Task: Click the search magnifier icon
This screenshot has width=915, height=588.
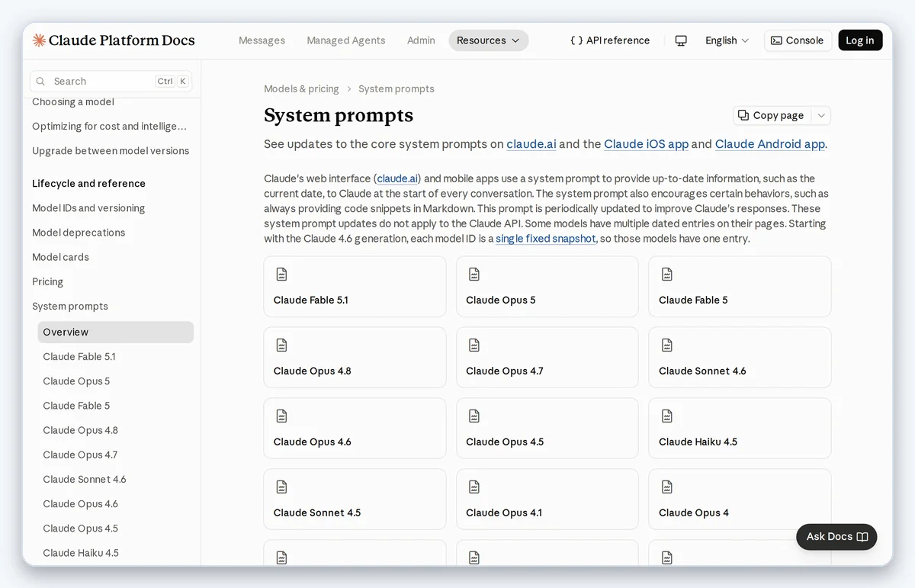Action: tap(41, 82)
